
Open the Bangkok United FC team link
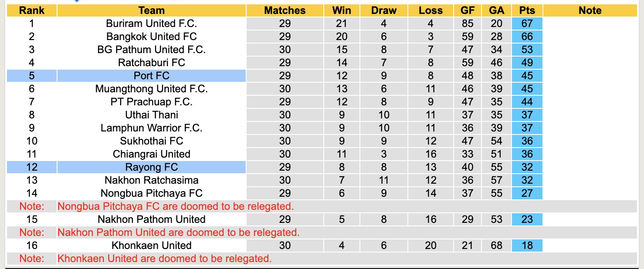(x=151, y=37)
